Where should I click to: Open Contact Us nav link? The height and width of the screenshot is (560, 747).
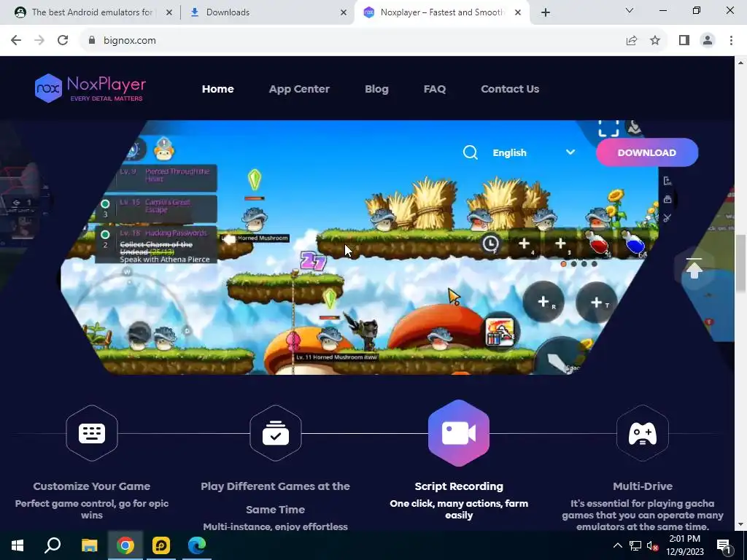tap(510, 88)
